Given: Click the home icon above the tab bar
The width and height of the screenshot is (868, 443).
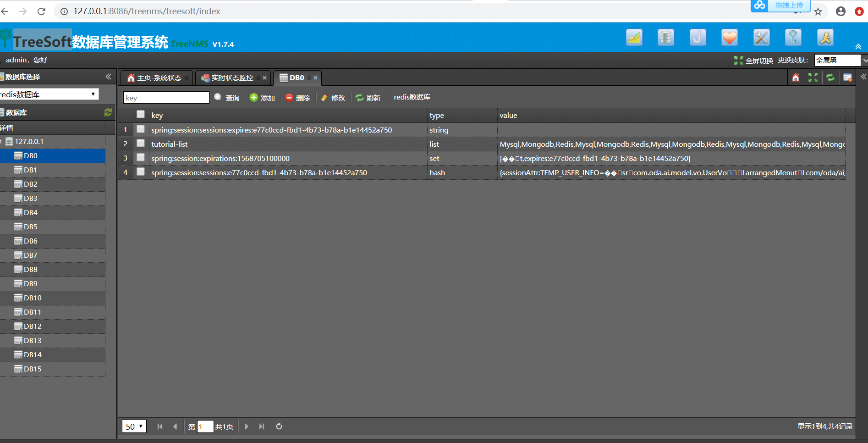Looking at the screenshot, I should click(796, 78).
